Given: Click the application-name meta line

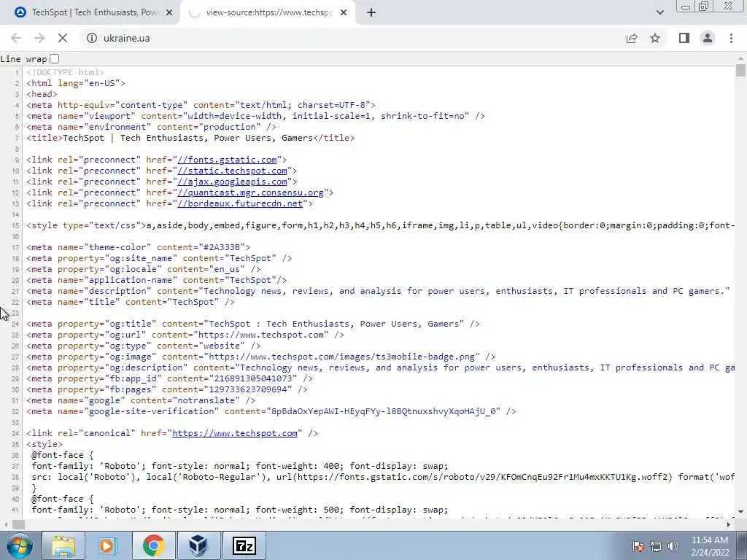Looking at the screenshot, I should click(x=157, y=281).
